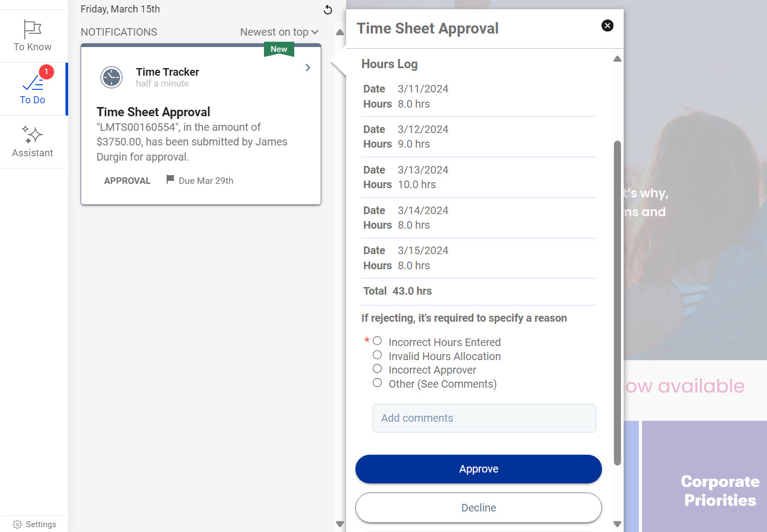Image resolution: width=767 pixels, height=532 pixels.
Task: Click the Add comments field
Action: pos(484,418)
